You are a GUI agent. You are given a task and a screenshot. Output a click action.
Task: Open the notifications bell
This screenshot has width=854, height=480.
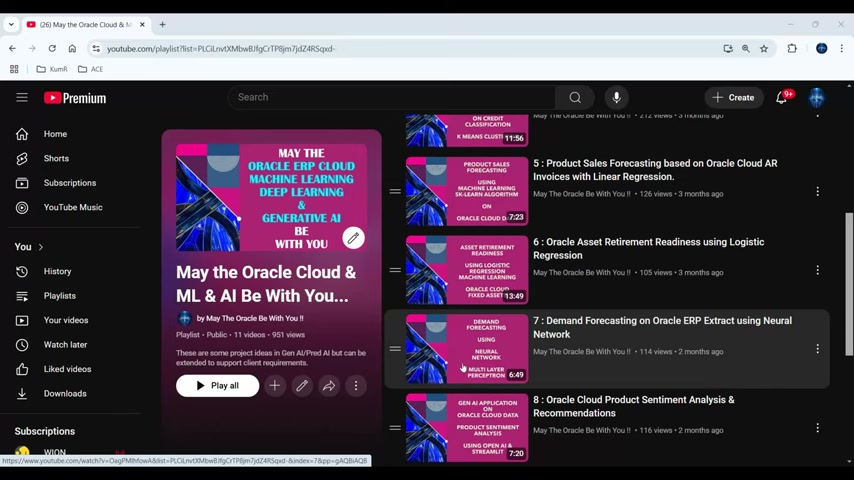click(781, 98)
